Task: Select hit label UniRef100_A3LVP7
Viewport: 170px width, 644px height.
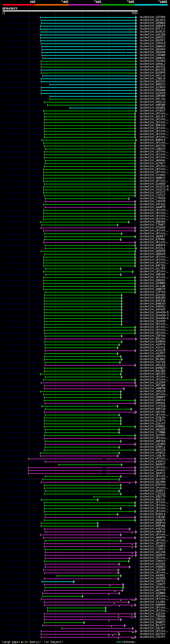Action: tap(152, 628)
